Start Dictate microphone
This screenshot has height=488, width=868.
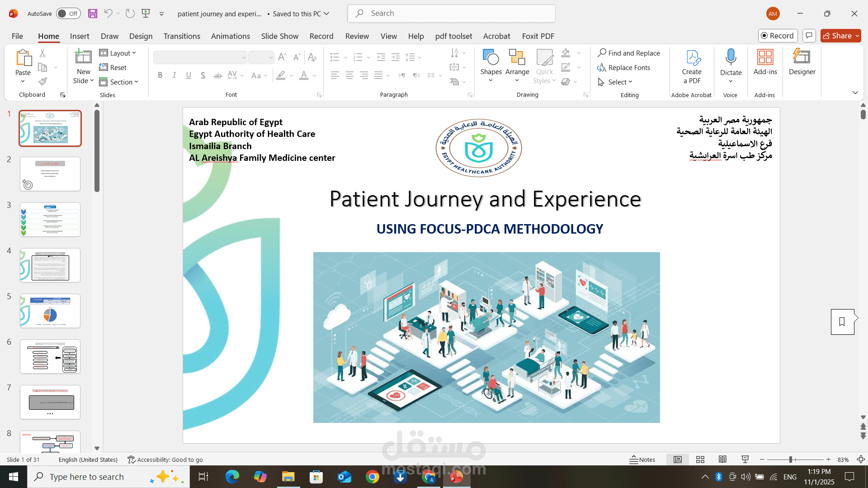(x=731, y=66)
